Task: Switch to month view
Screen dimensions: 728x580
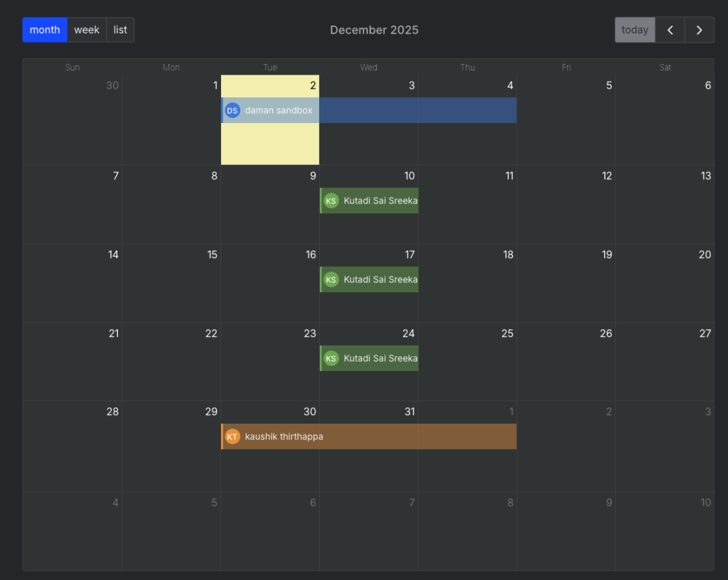Action: (x=45, y=30)
